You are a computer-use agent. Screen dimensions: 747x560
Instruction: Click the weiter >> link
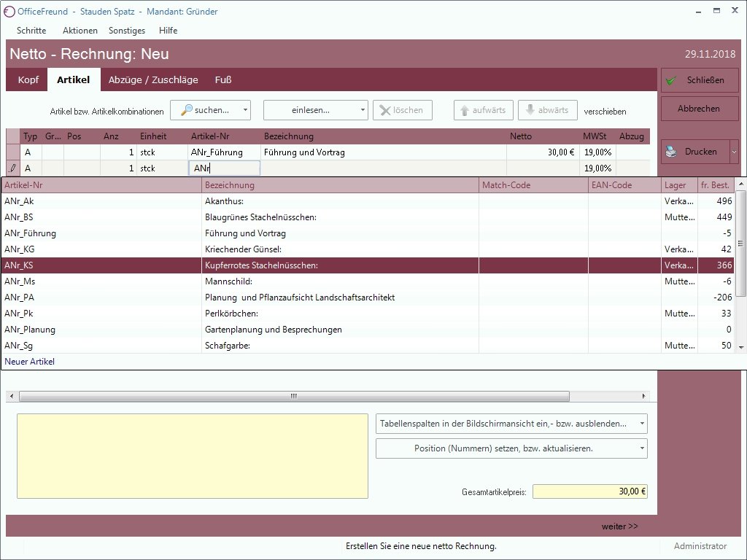point(619,526)
